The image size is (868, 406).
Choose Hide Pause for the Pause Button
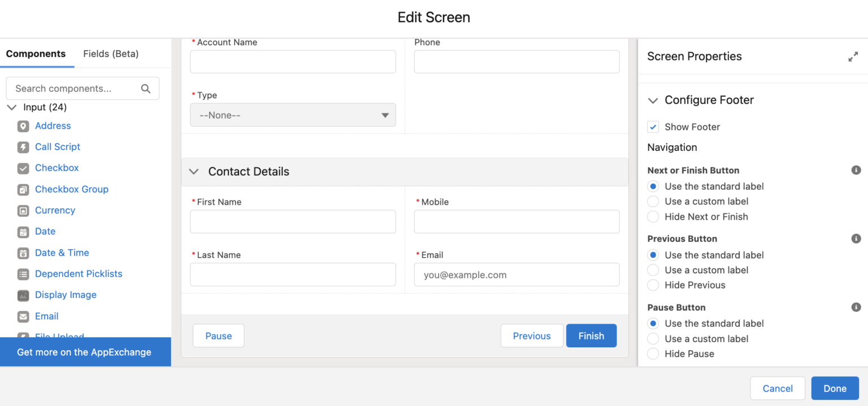click(653, 353)
